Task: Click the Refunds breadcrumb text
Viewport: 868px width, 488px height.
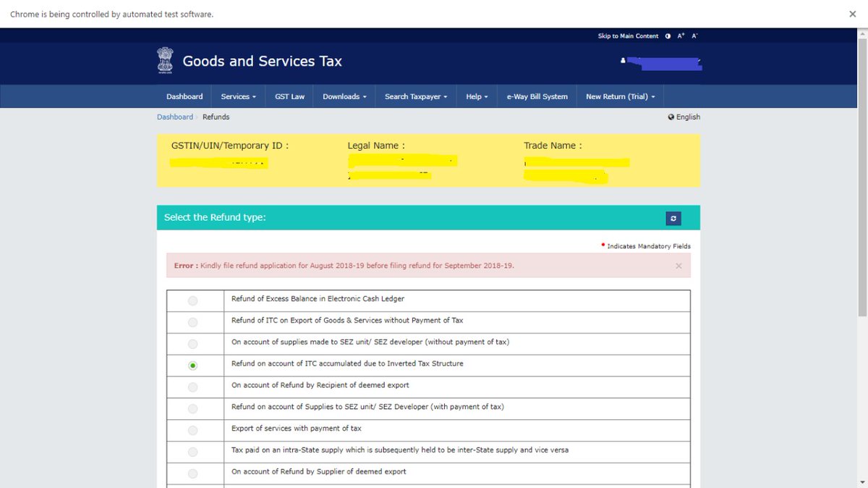Action: tap(216, 117)
